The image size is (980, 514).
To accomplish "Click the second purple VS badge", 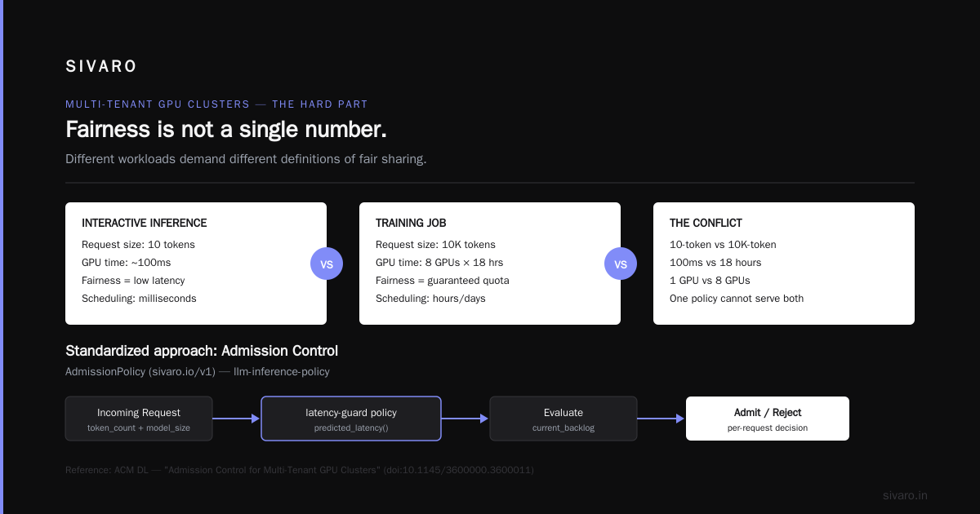I will tap(621, 264).
